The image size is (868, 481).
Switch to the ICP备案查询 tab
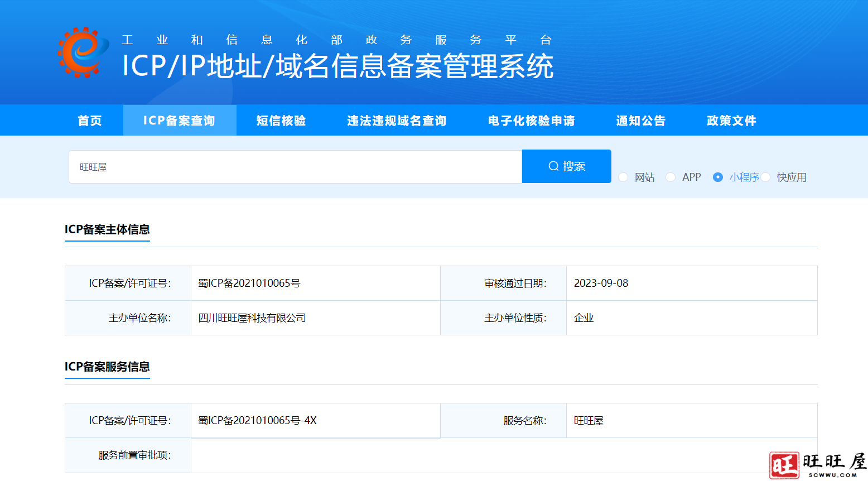180,120
